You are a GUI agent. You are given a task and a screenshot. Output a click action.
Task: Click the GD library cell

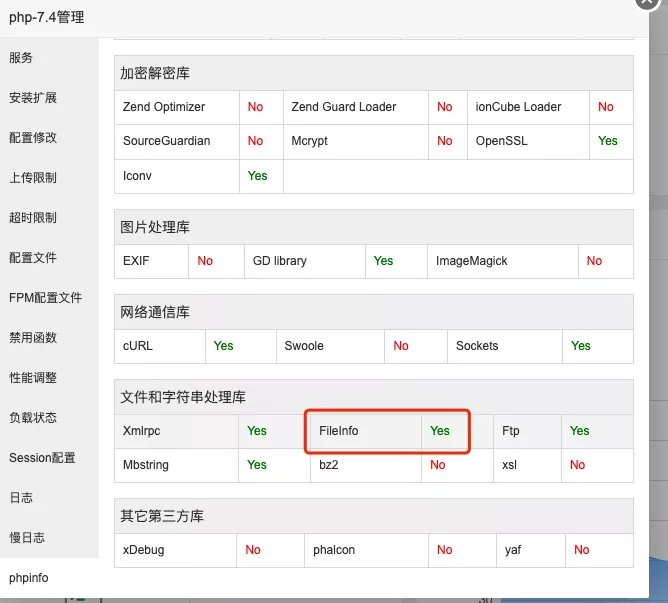coord(305,261)
